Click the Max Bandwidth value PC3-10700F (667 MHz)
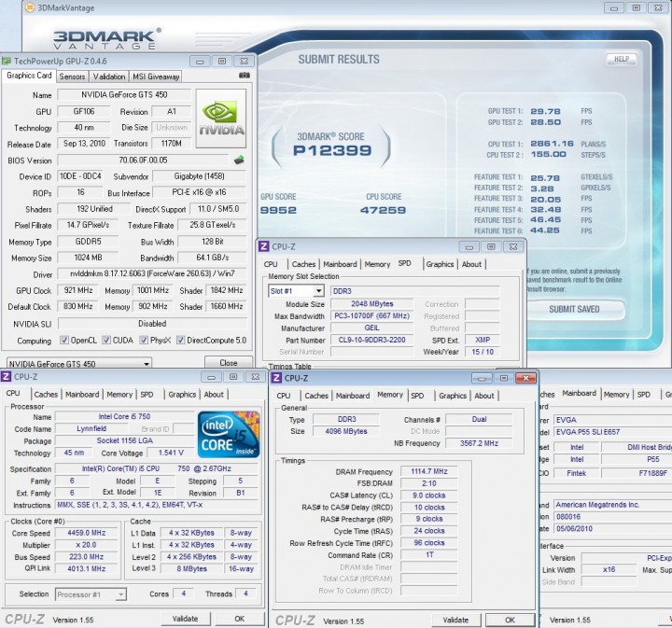Image resolution: width=672 pixels, height=628 pixels. tap(371, 315)
